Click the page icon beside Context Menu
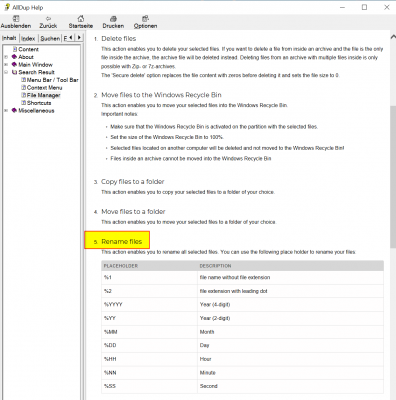Image resolution: width=396 pixels, height=400 pixels. (x=23, y=87)
